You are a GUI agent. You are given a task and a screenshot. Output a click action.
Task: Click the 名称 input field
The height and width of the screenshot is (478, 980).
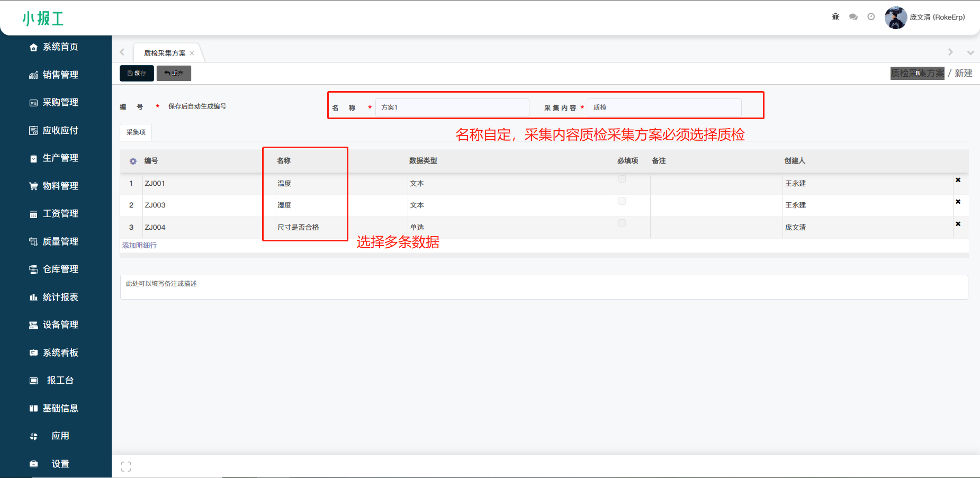point(452,107)
